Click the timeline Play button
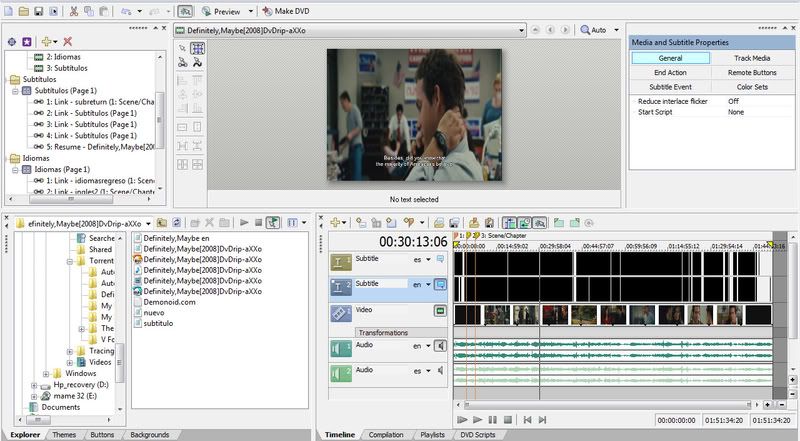 pos(478,420)
